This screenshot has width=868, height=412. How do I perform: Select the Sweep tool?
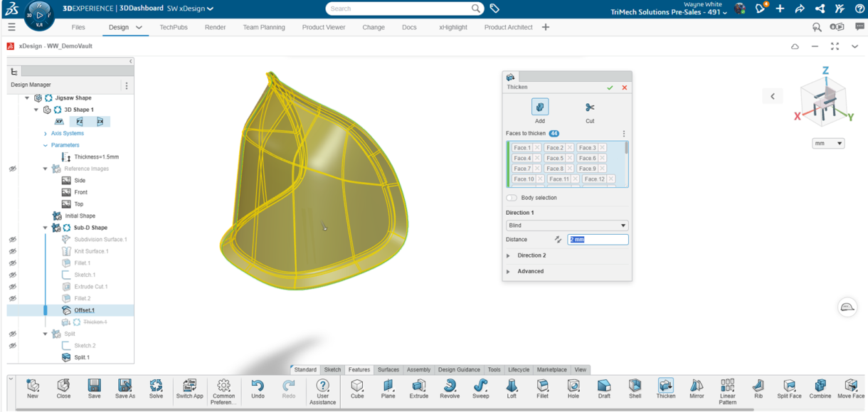pos(481,389)
